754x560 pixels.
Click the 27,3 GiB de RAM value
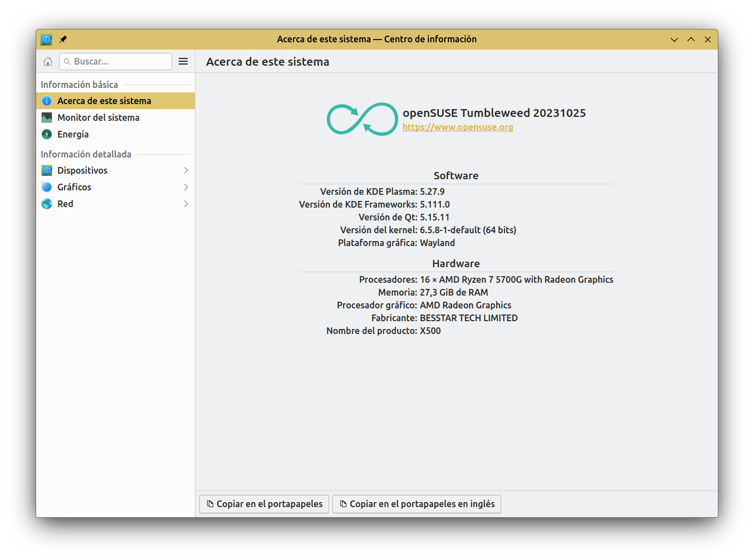tap(454, 292)
